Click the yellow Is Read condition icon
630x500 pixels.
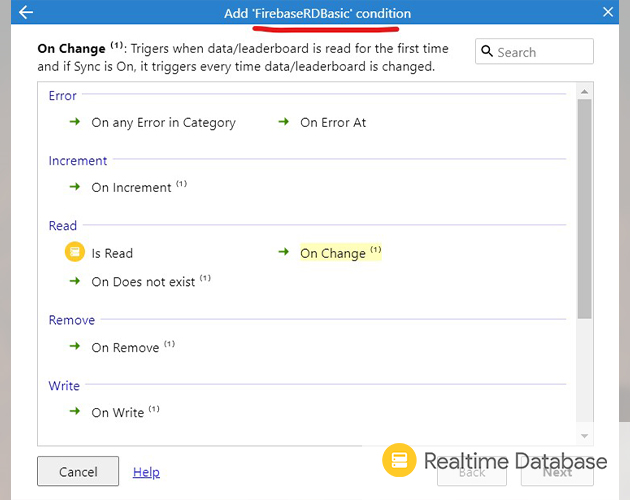[75, 253]
